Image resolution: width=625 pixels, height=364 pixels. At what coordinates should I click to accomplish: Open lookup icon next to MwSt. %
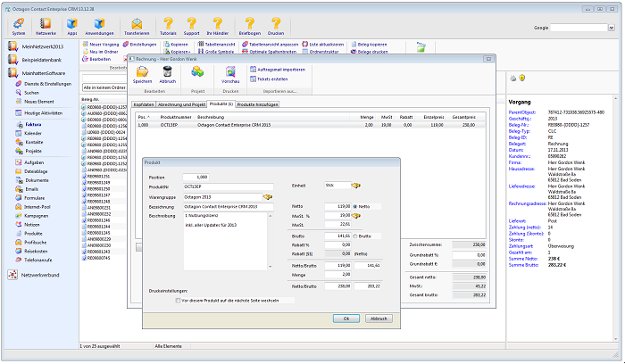click(355, 215)
